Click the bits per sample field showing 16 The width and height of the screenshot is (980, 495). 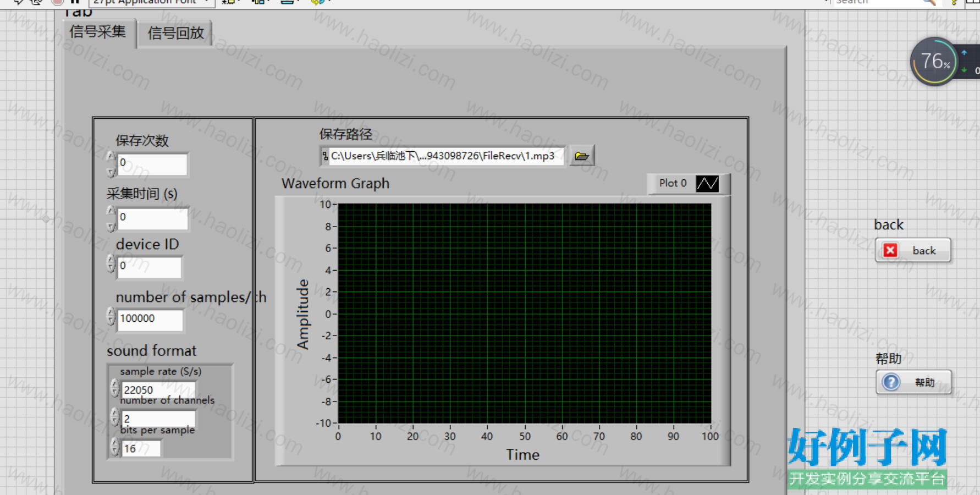click(x=141, y=448)
